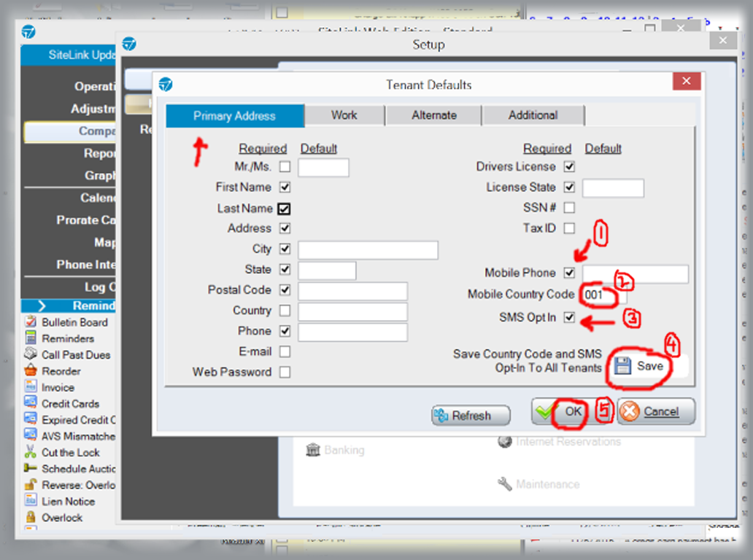Click the Bulletin Board icon in sidebar
The height and width of the screenshot is (560, 753).
[x=31, y=322]
